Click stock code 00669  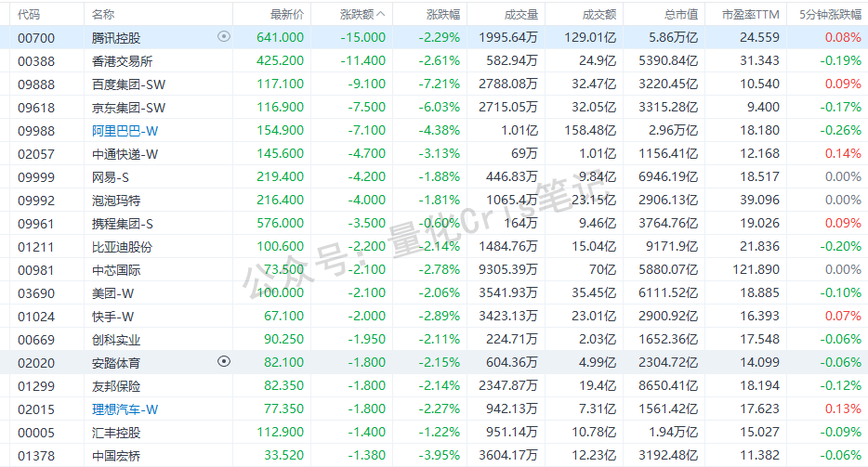pos(36,340)
